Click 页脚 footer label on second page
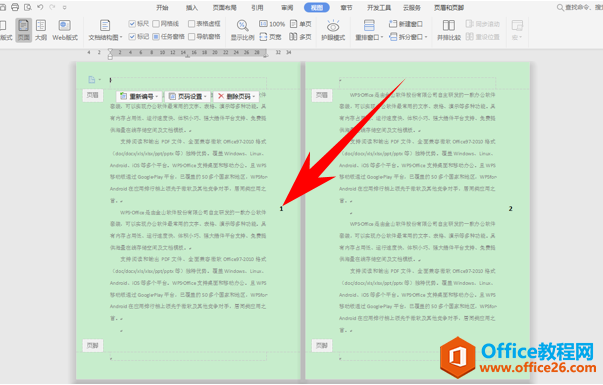603x385 pixels. click(x=322, y=345)
